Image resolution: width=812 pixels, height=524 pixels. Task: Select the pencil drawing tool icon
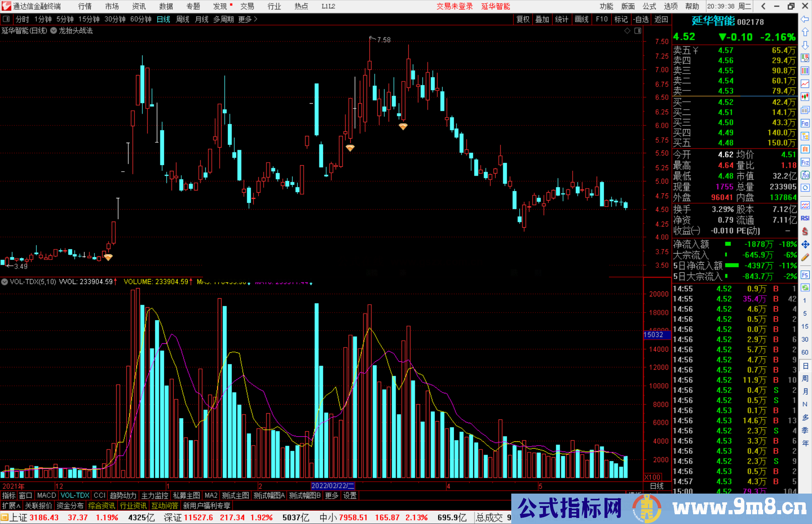point(805,257)
